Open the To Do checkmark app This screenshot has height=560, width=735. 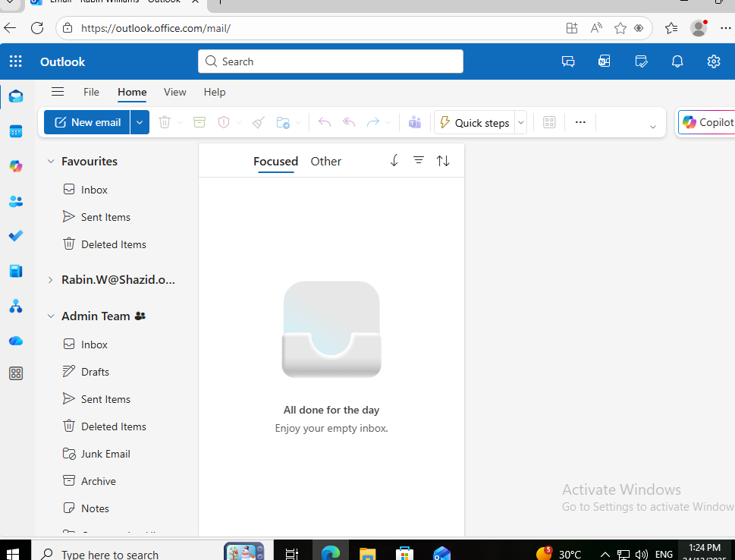16,235
